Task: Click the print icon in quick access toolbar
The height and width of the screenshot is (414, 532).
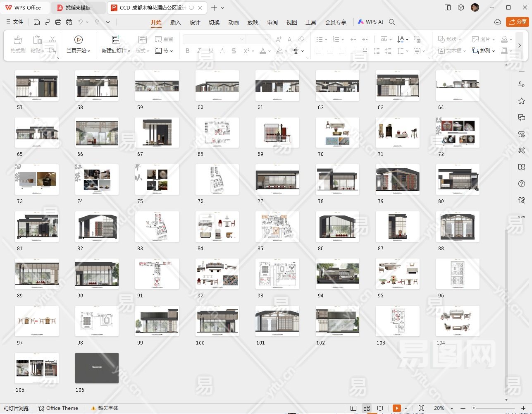Action: pyautogui.click(x=58, y=22)
